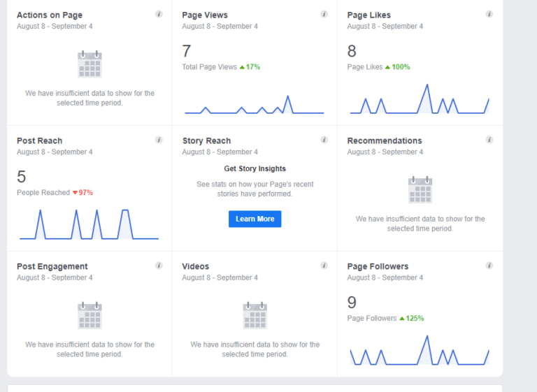Click info icon on Videos card

(324, 266)
